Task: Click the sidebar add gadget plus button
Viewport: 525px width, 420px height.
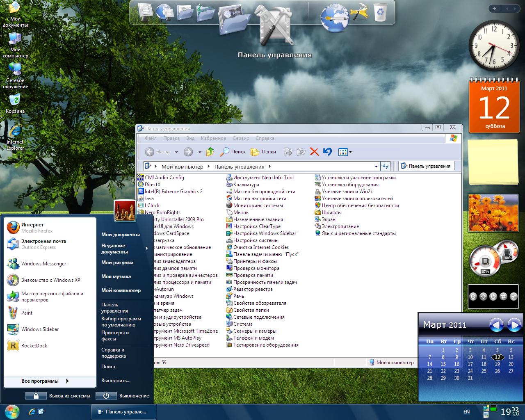Action: [494, 8]
